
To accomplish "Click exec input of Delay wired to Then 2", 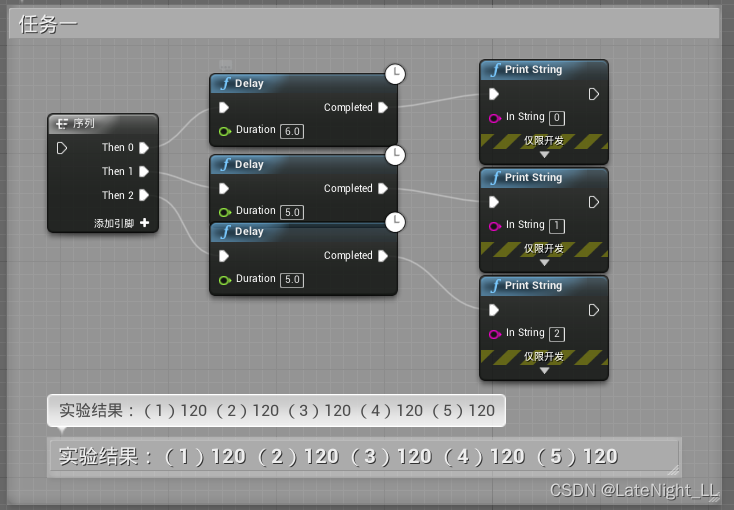I will click(x=224, y=256).
